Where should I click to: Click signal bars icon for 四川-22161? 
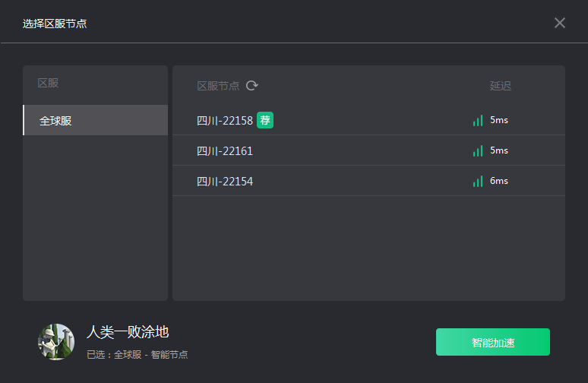(x=478, y=150)
